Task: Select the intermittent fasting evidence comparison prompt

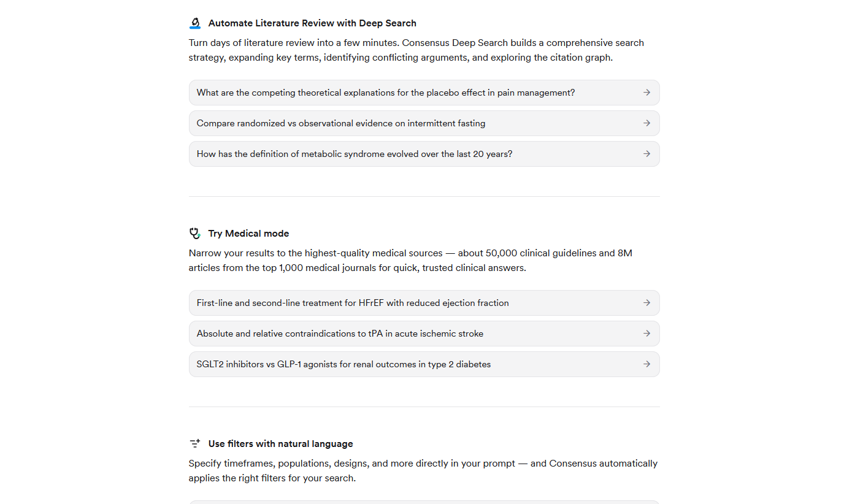Action: pos(424,123)
